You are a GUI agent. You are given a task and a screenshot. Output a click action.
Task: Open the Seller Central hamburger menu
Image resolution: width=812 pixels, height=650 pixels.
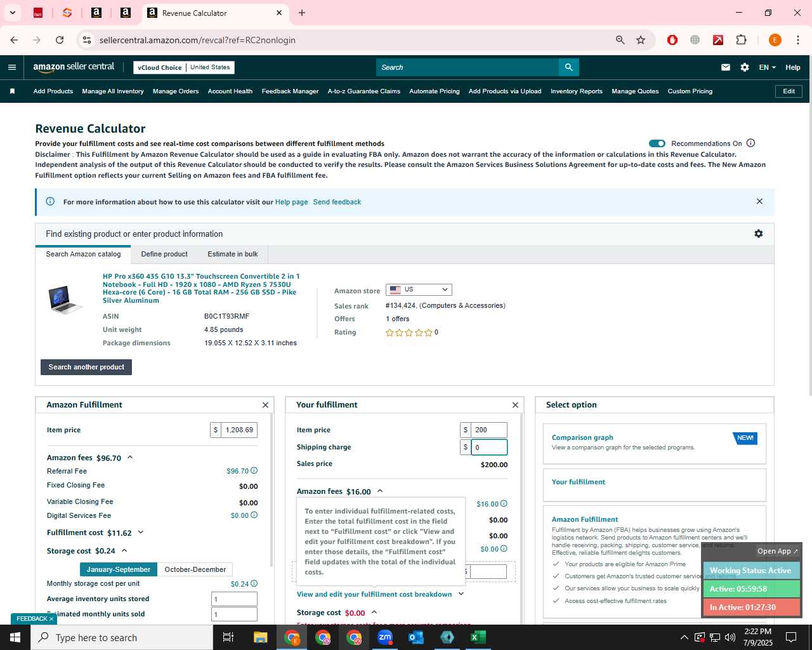(x=12, y=67)
